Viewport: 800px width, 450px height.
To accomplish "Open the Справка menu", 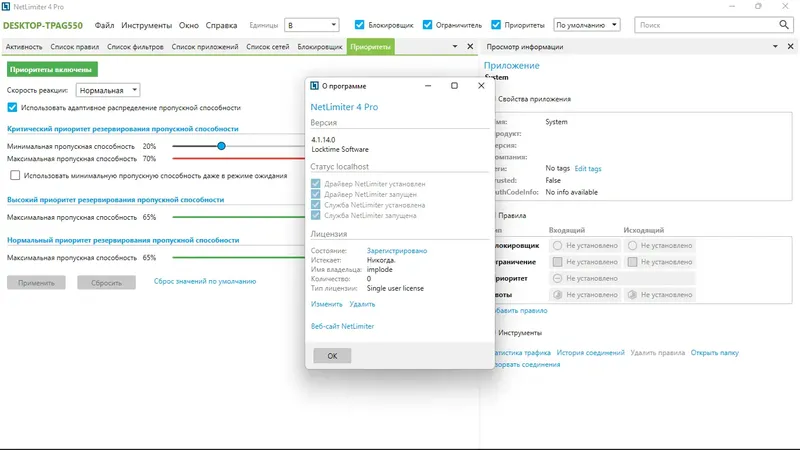I will pyautogui.click(x=221, y=25).
